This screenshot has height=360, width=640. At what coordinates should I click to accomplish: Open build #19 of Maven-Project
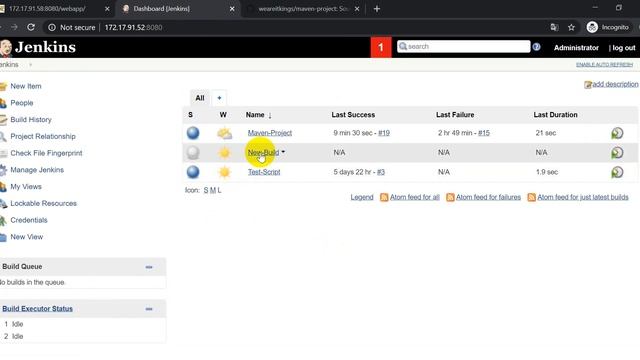click(384, 133)
